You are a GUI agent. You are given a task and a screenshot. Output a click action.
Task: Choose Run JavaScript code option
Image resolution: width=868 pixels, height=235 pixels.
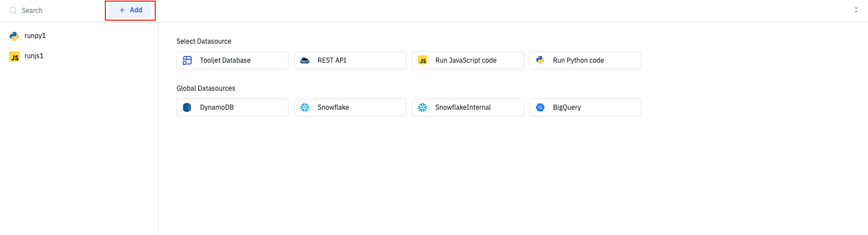click(x=467, y=60)
